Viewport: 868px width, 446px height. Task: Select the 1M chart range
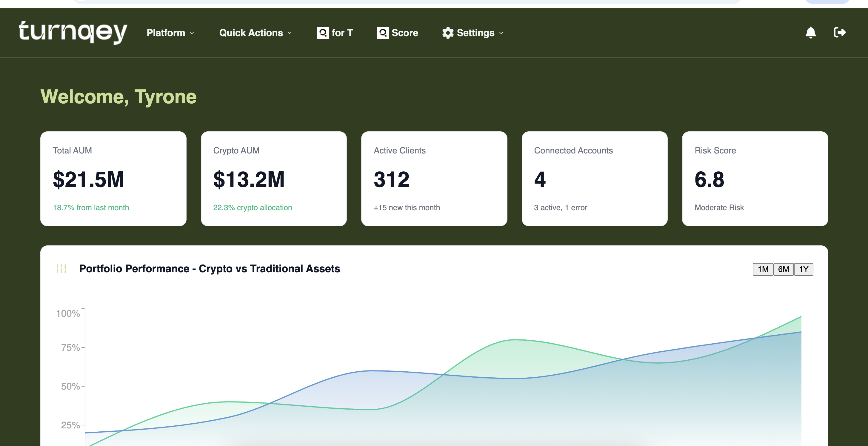[x=763, y=269]
